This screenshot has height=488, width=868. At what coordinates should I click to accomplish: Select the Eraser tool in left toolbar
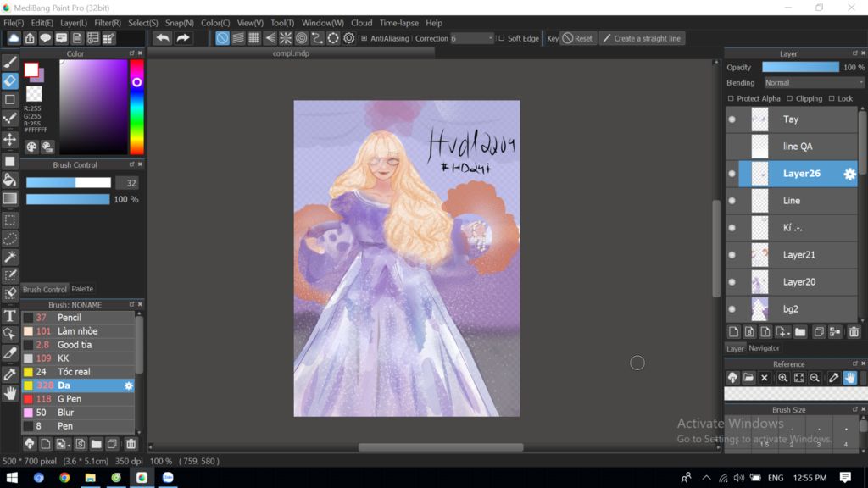click(x=10, y=81)
